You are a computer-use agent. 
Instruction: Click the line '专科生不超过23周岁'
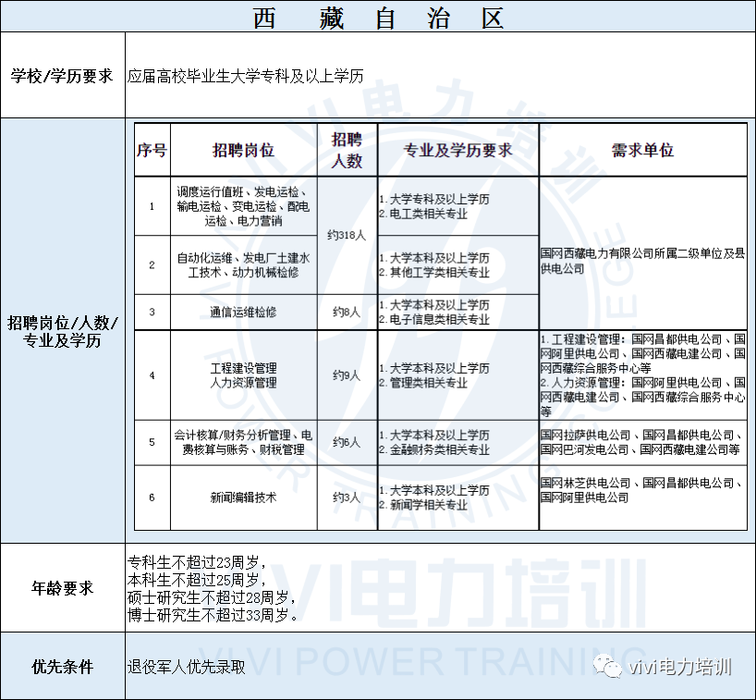click(197, 562)
